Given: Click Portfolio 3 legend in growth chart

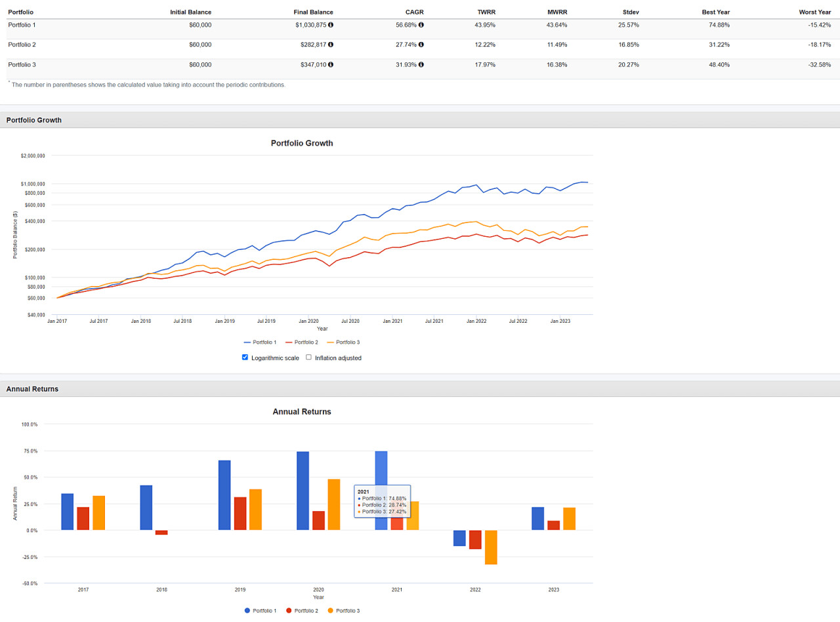Looking at the screenshot, I should [343, 342].
